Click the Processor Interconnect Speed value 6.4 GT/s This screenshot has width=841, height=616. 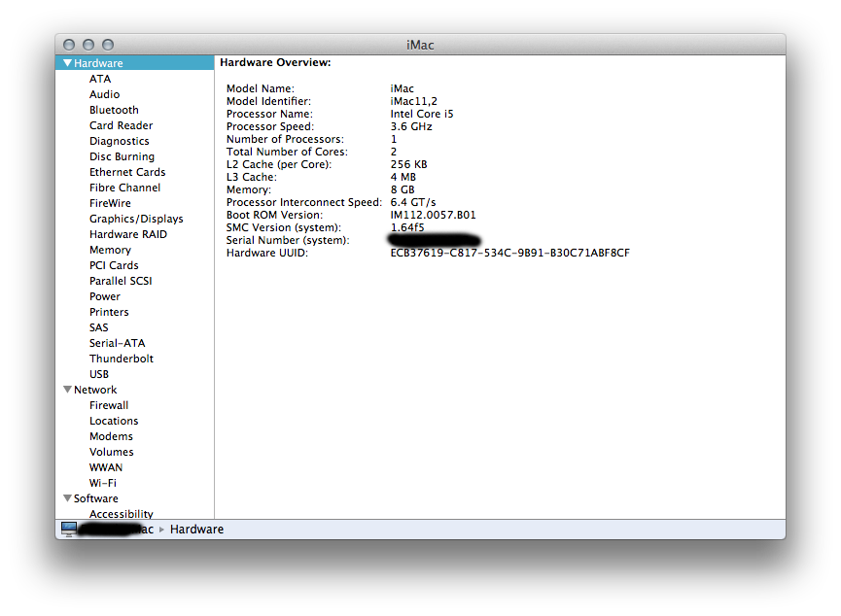pyautogui.click(x=413, y=202)
